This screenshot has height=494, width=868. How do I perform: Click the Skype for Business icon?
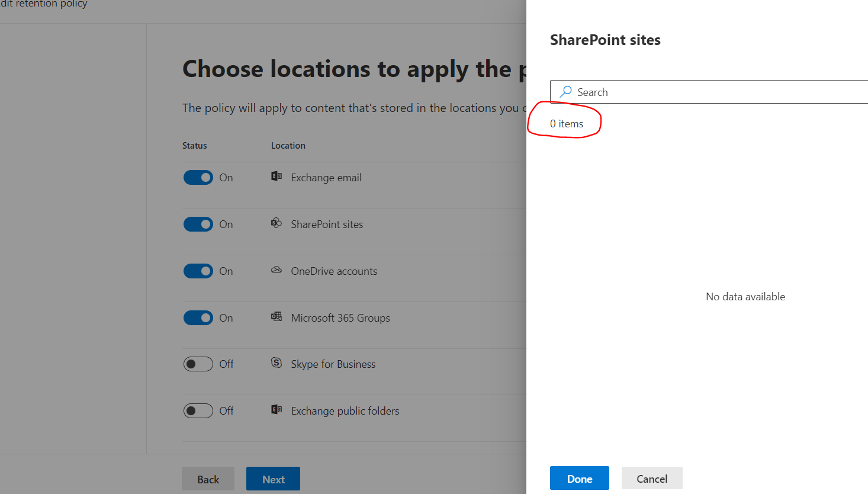pos(277,363)
